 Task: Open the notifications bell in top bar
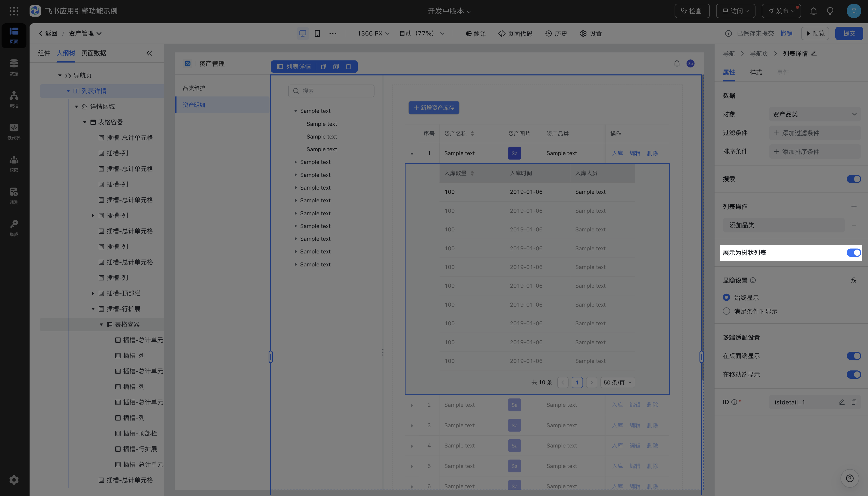click(813, 11)
